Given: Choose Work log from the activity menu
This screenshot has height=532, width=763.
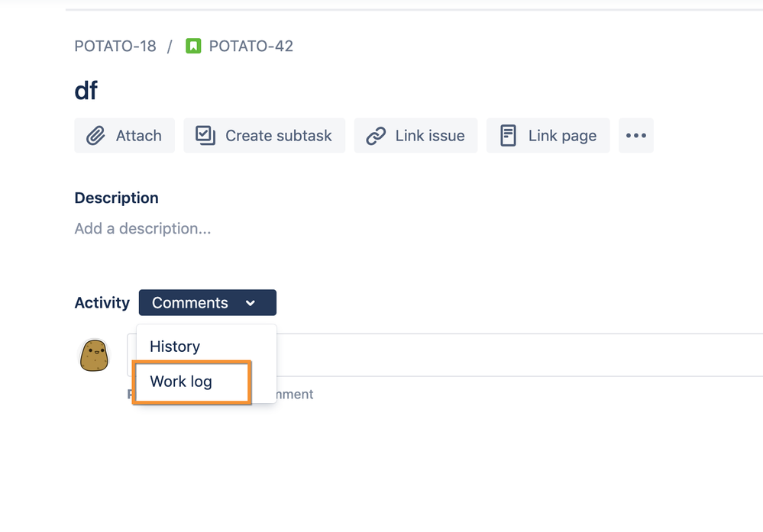Looking at the screenshot, I should [191, 382].
